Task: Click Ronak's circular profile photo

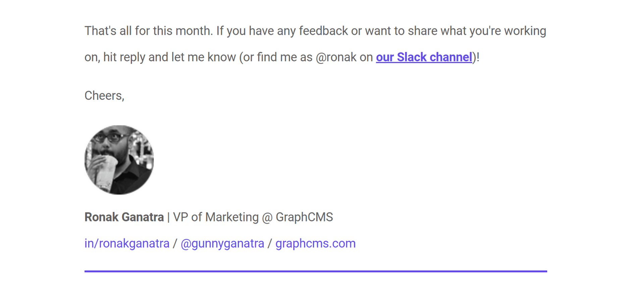Action: [x=119, y=160]
